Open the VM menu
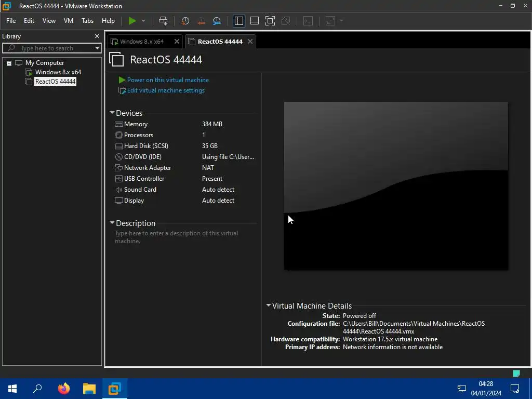Viewport: 532px width, 399px height. coord(69,21)
